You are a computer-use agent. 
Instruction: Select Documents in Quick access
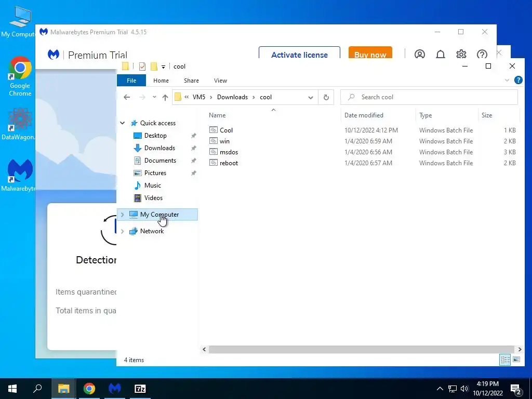click(160, 161)
